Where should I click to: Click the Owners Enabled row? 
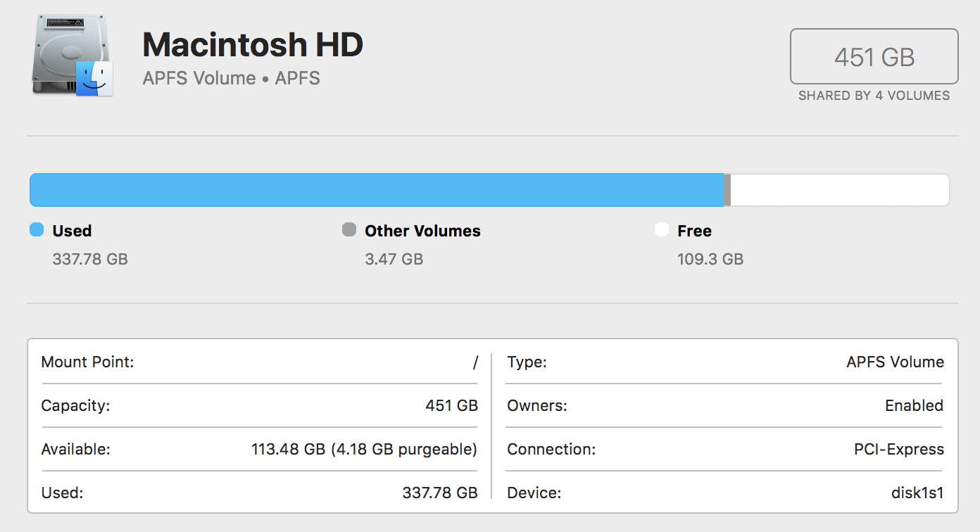pos(724,406)
